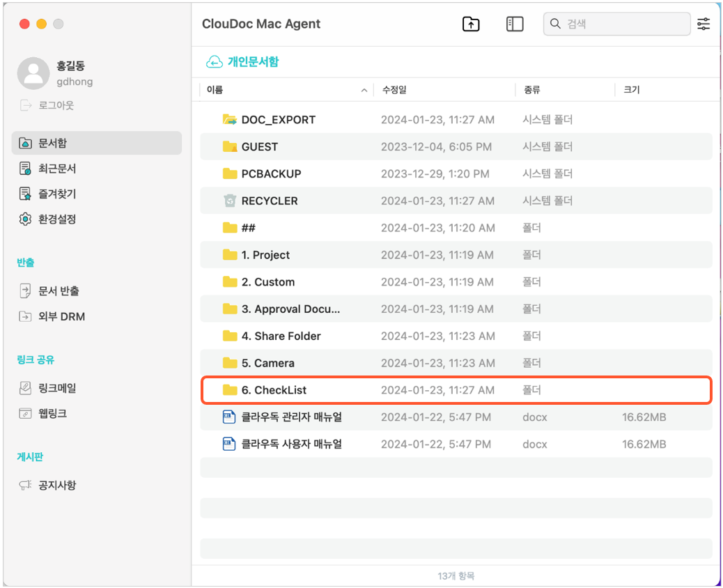Select the 2. Custom folder
723x588 pixels.
point(456,281)
